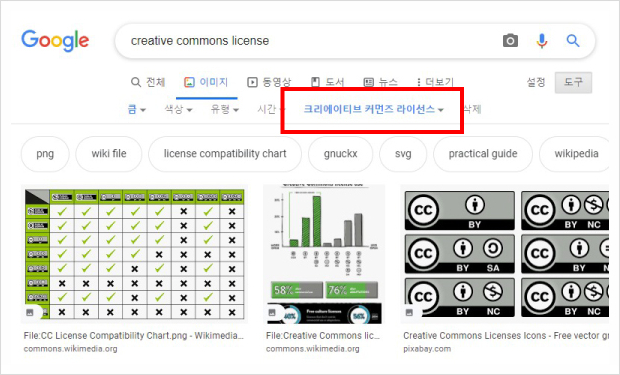Click commons.wikimedia.org under the compatibility chart

70,349
